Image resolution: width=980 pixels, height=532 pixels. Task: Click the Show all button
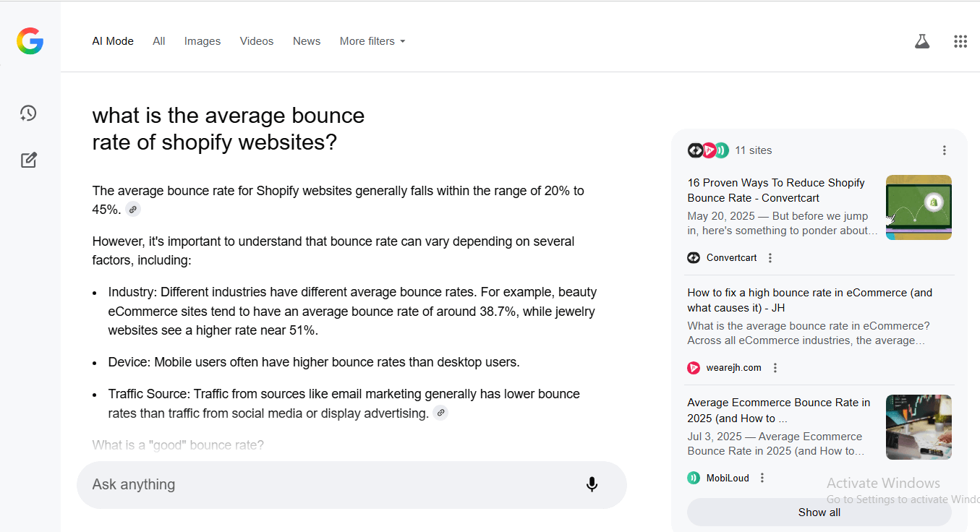click(819, 512)
